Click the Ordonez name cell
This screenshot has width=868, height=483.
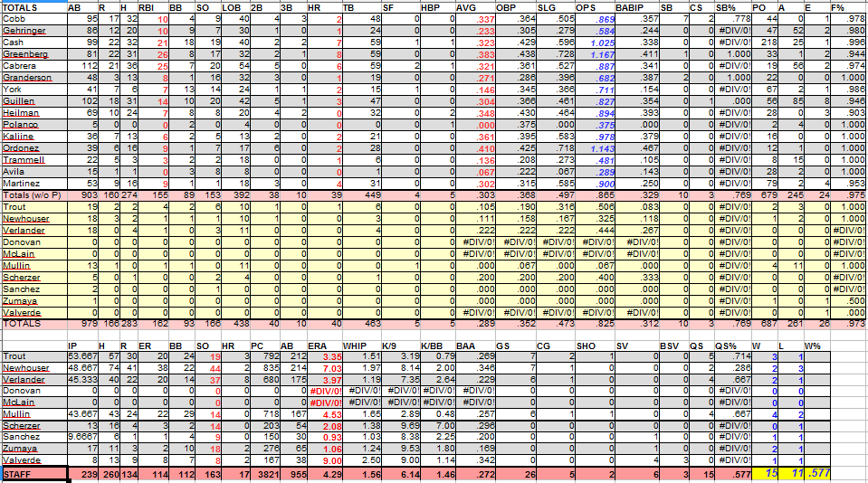(34, 148)
